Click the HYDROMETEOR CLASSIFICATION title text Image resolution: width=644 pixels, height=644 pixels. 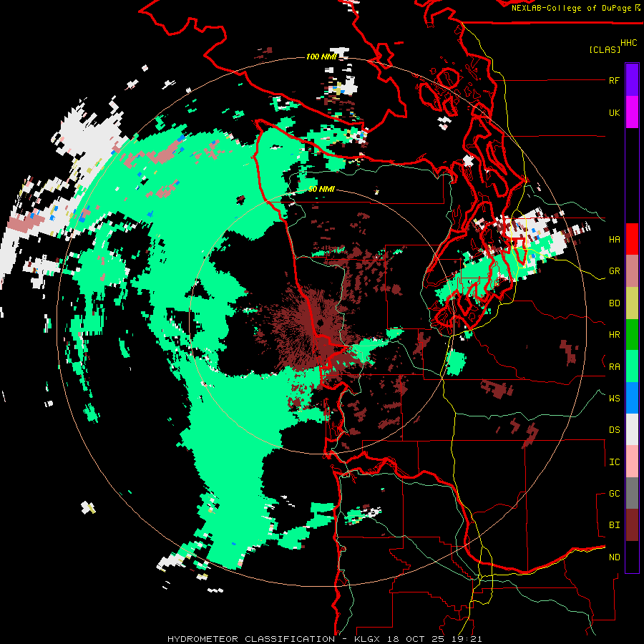tap(251, 639)
